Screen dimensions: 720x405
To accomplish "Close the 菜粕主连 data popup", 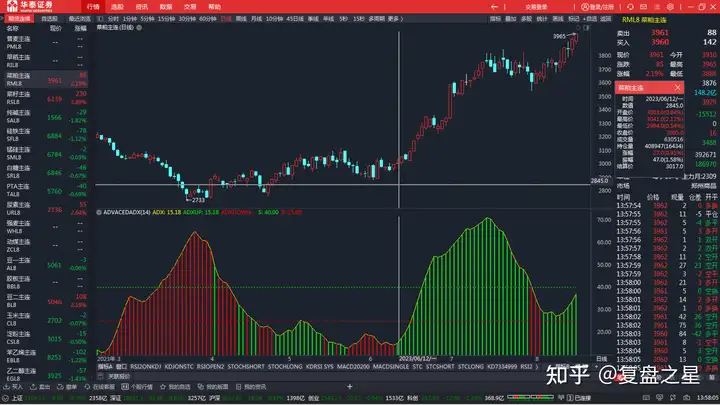I will [x=677, y=88].
